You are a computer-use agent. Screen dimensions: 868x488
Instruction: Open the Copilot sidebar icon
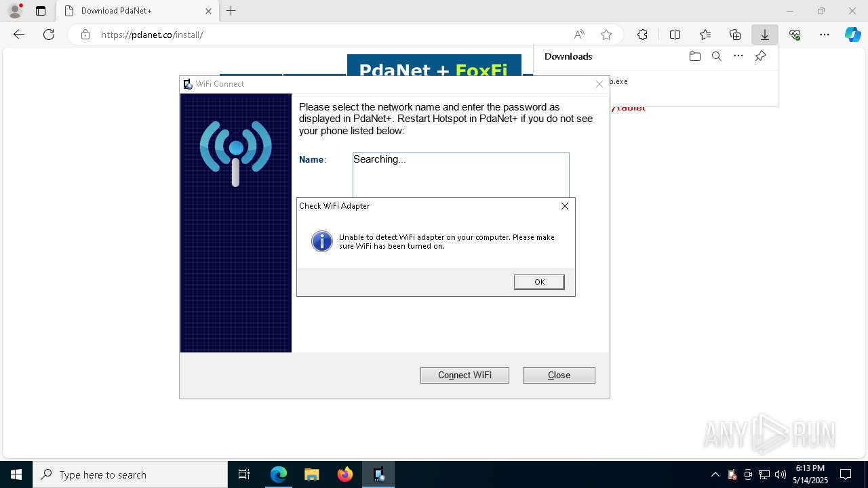(x=852, y=35)
